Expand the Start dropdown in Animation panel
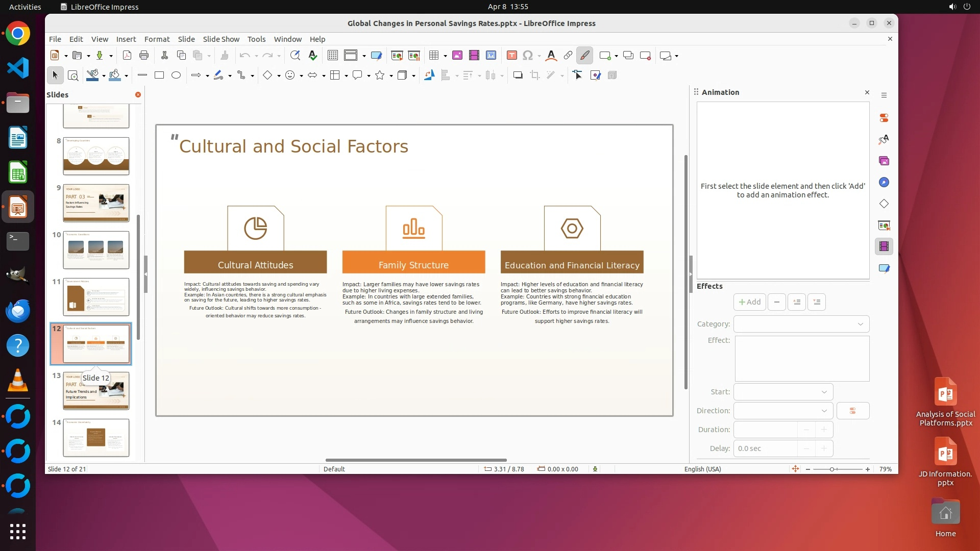Viewport: 980px width, 551px height. tap(783, 392)
